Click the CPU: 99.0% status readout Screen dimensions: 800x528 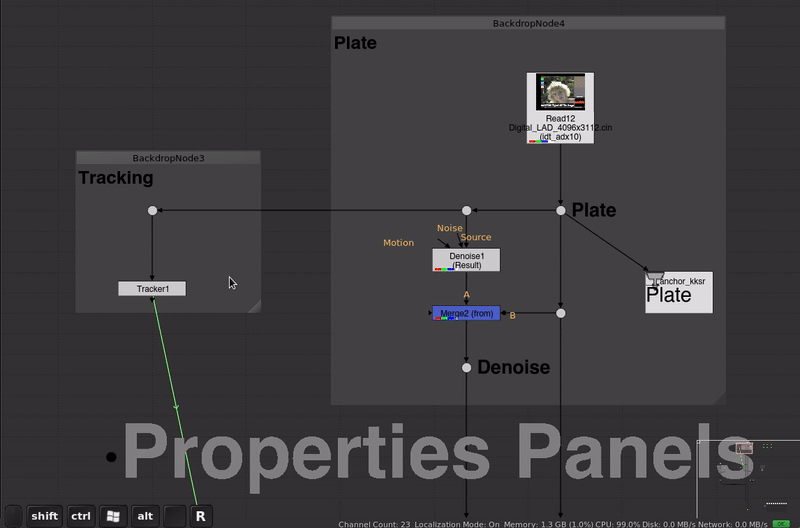(x=618, y=524)
